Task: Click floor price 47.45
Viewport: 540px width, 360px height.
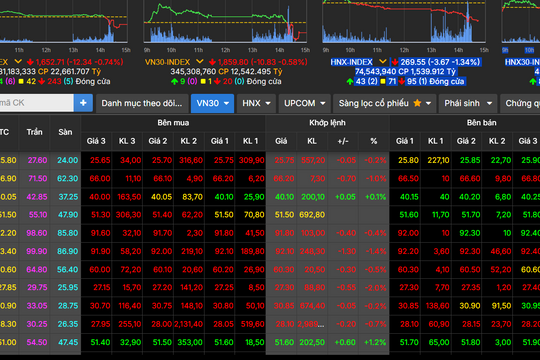Action: [x=68, y=342]
